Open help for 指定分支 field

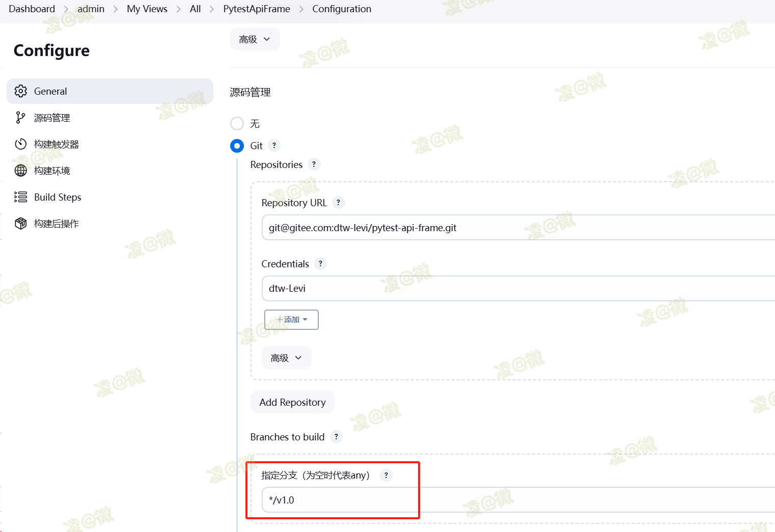click(x=386, y=475)
